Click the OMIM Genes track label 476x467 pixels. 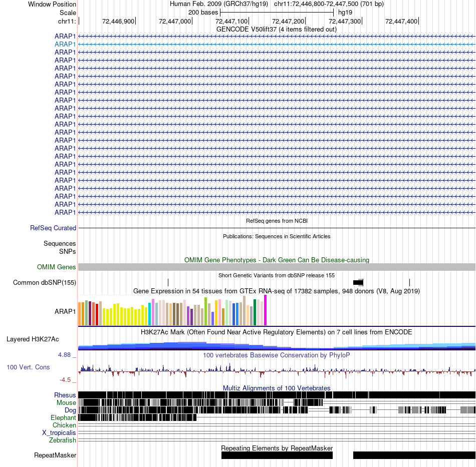coord(56,267)
